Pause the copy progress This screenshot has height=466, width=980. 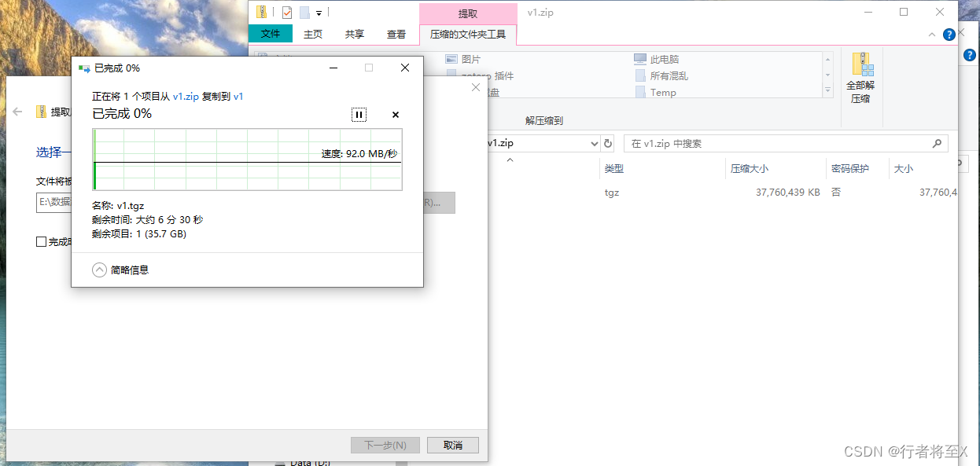click(x=359, y=115)
